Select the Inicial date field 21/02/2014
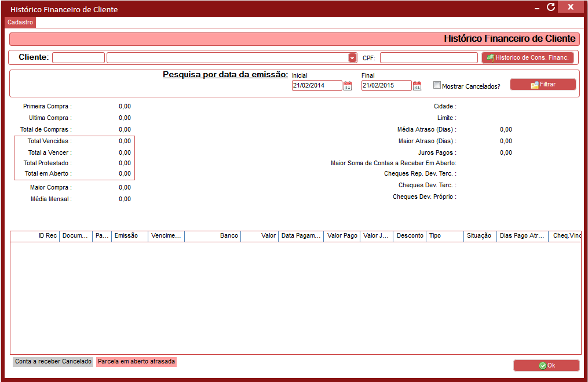588x382 pixels. click(x=317, y=86)
